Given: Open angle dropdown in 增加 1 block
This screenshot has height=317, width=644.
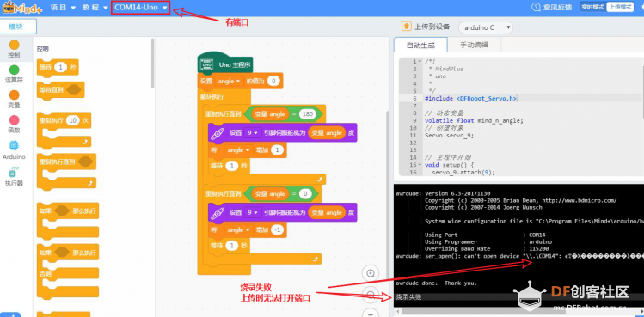Looking at the screenshot, I should (239, 150).
